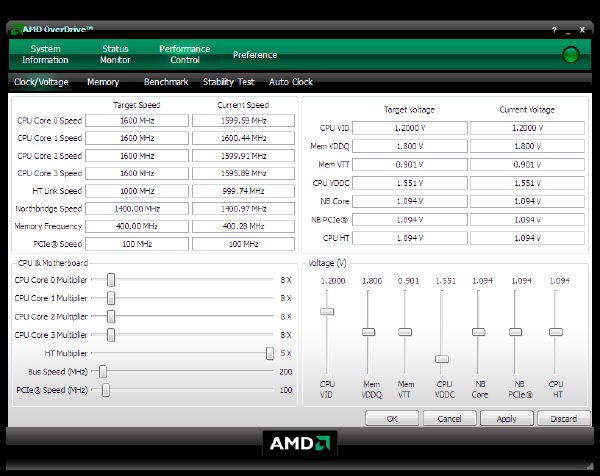Click the NB PCIe vertical voltage slider

click(x=515, y=332)
